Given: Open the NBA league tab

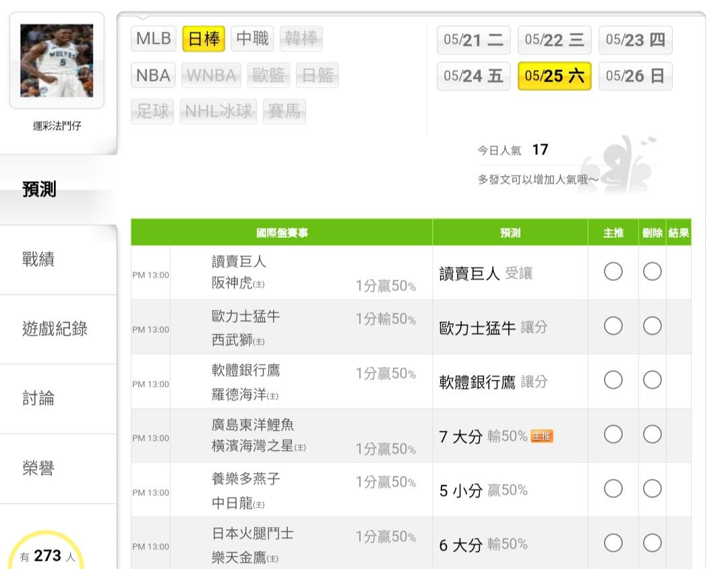Looking at the screenshot, I should 153,75.
